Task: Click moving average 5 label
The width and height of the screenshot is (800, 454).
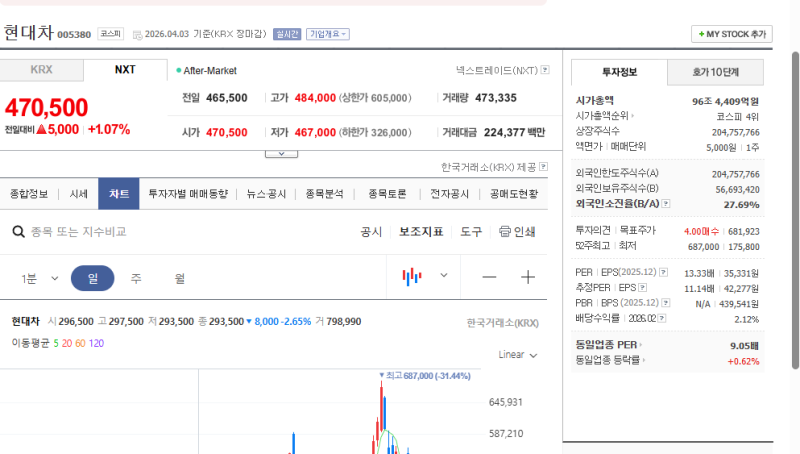Action: coord(56,343)
